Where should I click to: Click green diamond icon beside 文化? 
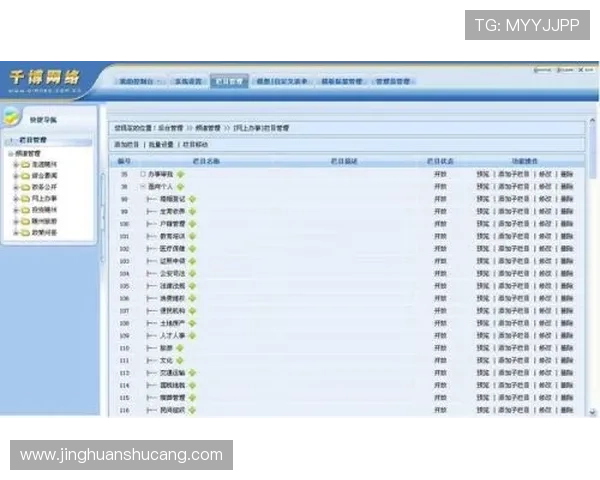pos(180,361)
